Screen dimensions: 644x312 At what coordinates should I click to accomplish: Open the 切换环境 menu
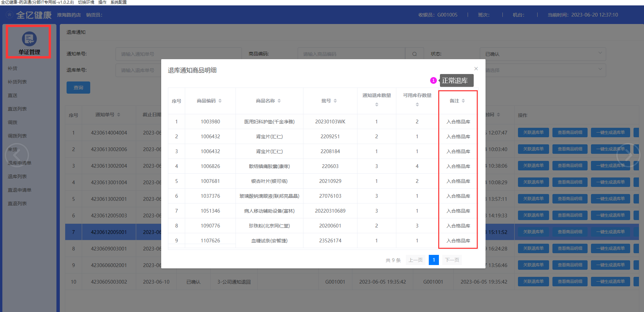pyautogui.click(x=86, y=2)
